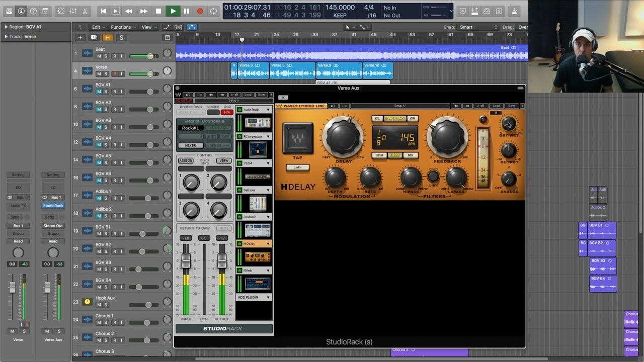644x362 pixels.
Task: Click the Fast Forward transport button
Action: click(x=143, y=11)
